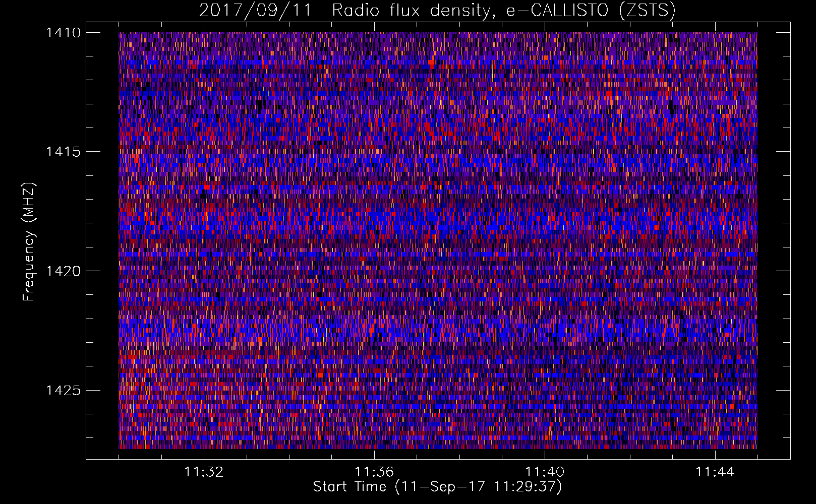
Task: Click the 11:32 time tick label
Action: pos(204,472)
